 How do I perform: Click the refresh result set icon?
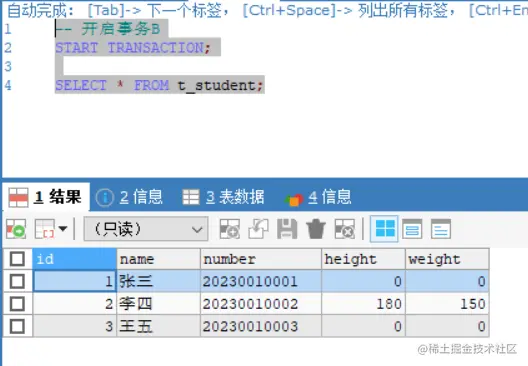[16, 229]
